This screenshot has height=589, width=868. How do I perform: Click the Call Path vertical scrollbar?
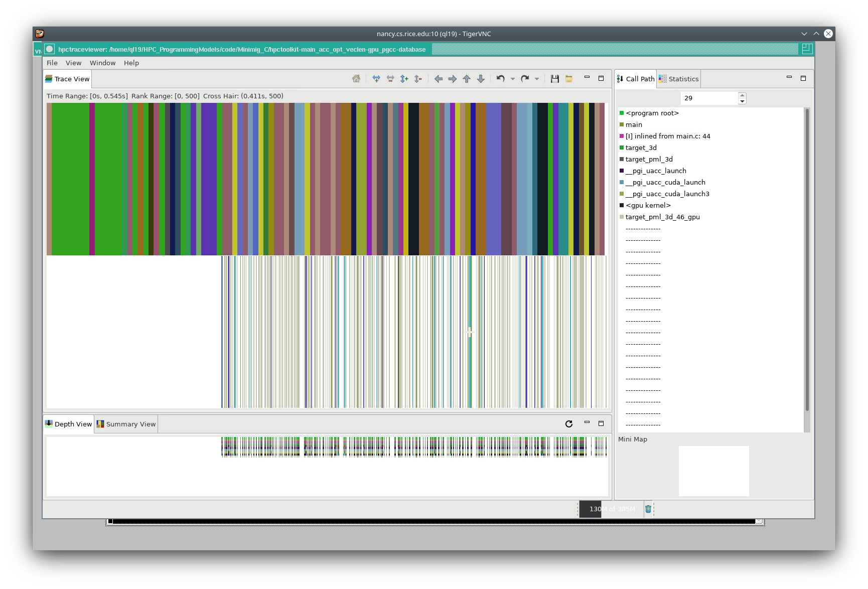pyautogui.click(x=807, y=261)
